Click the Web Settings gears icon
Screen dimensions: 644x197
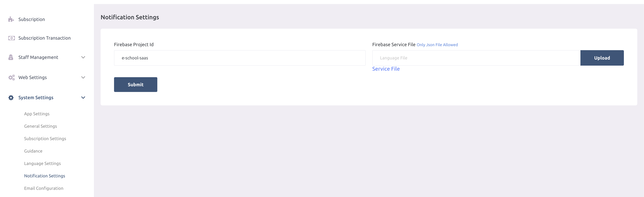[x=11, y=78]
